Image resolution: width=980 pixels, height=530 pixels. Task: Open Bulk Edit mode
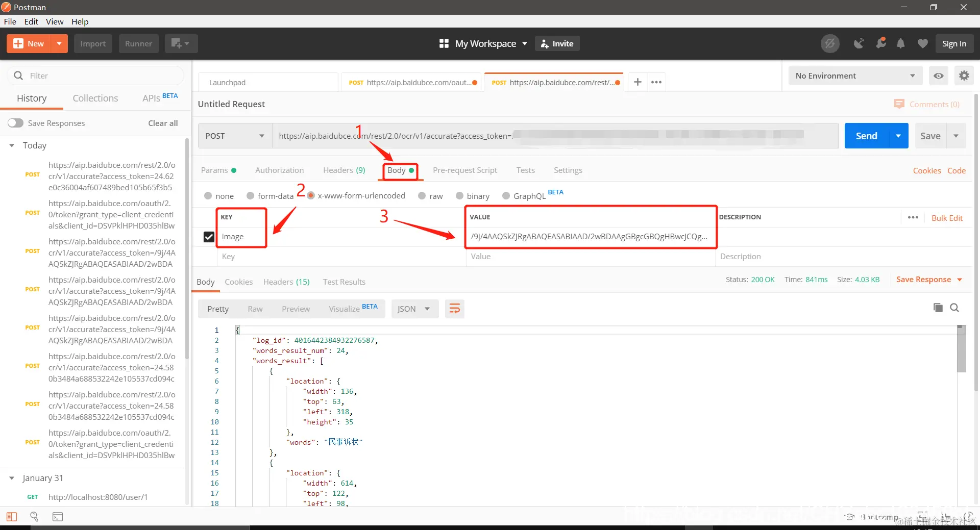coord(947,218)
